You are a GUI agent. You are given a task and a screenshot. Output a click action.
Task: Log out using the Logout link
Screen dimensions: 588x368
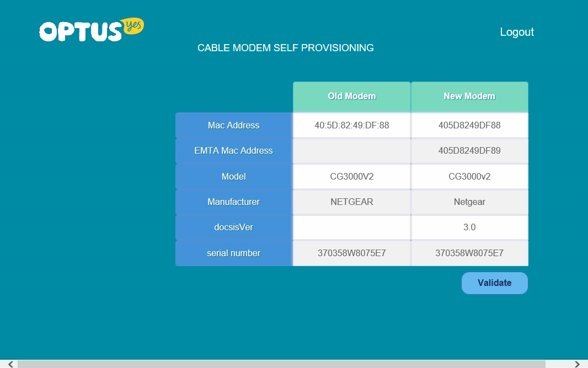(517, 32)
